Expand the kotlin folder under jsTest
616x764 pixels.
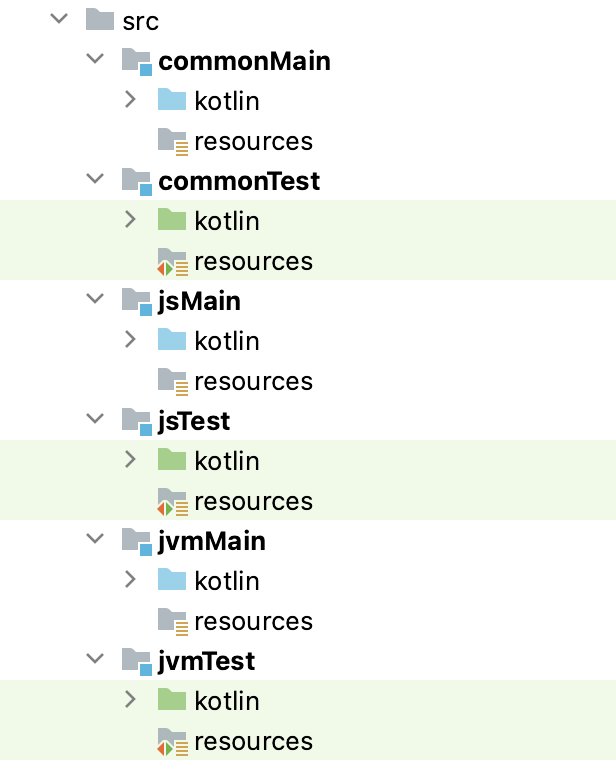click(x=130, y=459)
